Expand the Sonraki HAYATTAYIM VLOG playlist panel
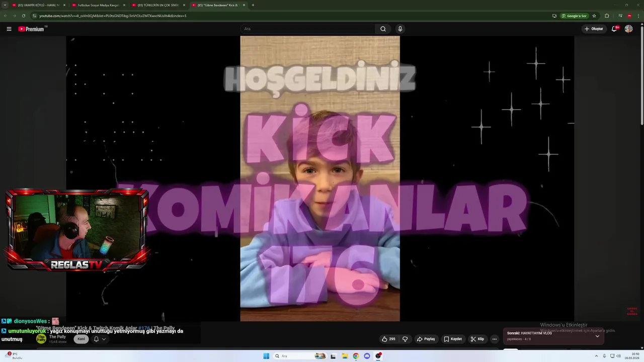Viewport: 644px width, 362px height. pyautogui.click(x=597, y=336)
